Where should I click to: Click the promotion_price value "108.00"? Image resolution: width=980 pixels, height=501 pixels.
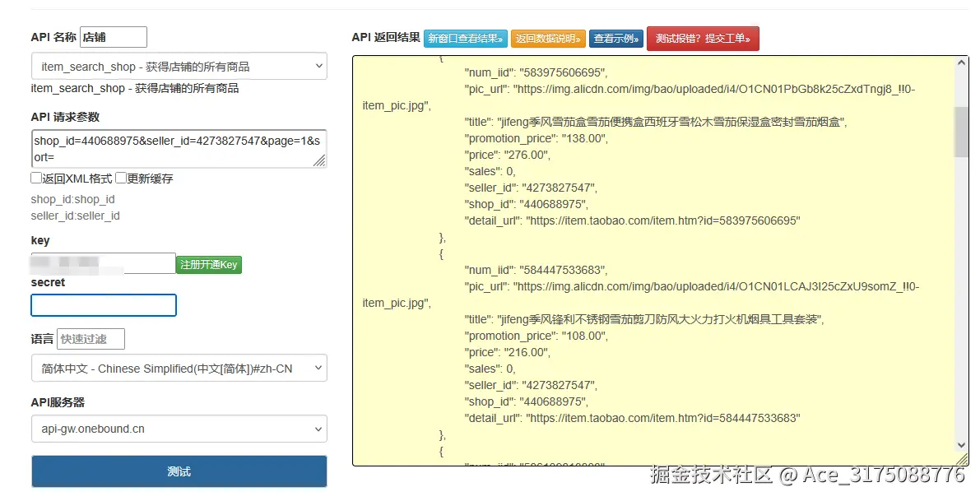[x=584, y=336]
